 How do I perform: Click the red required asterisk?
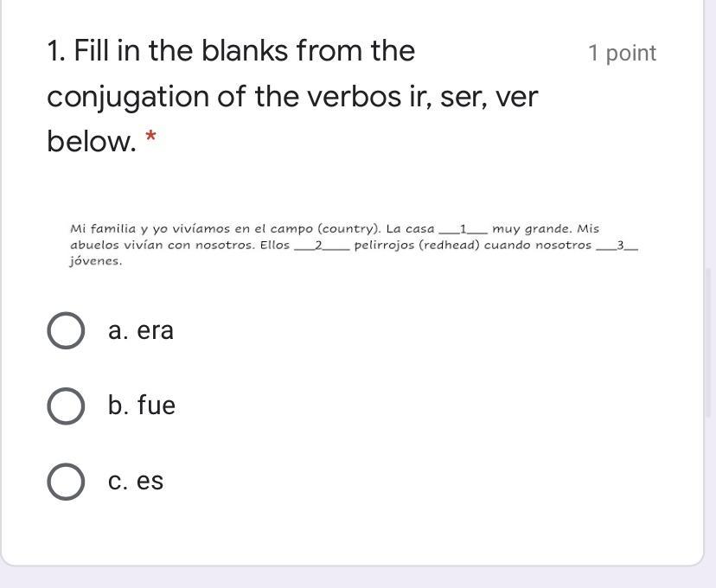click(x=150, y=137)
